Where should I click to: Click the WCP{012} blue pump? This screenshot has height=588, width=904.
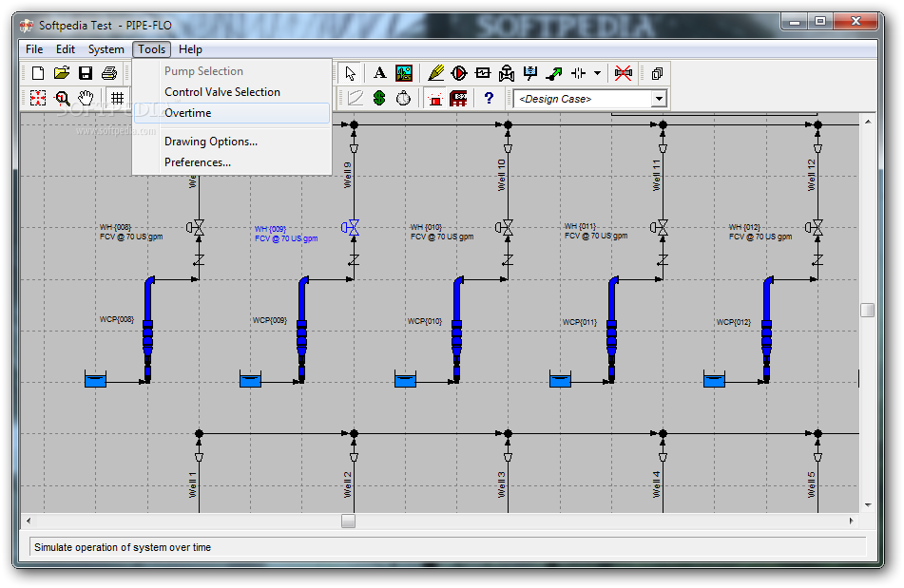(767, 329)
